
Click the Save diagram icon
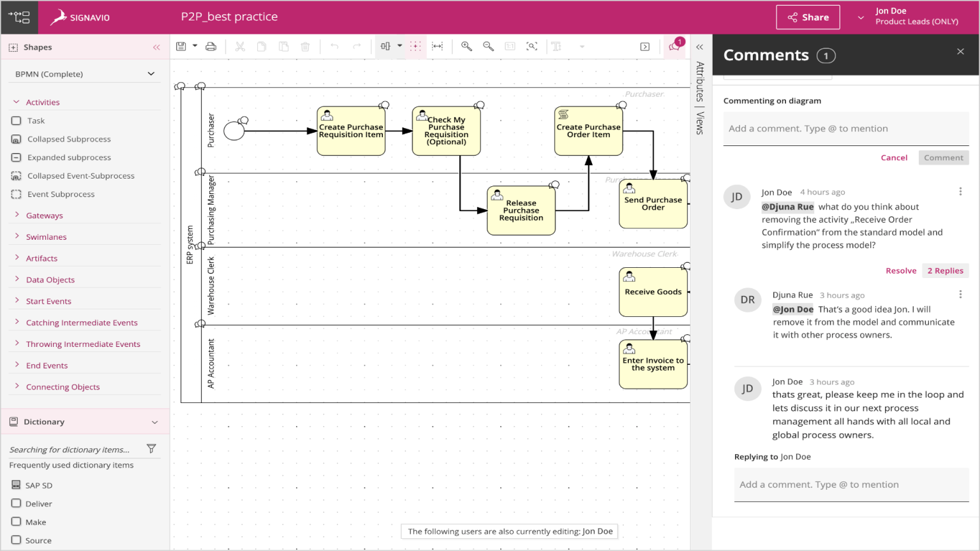tap(181, 47)
